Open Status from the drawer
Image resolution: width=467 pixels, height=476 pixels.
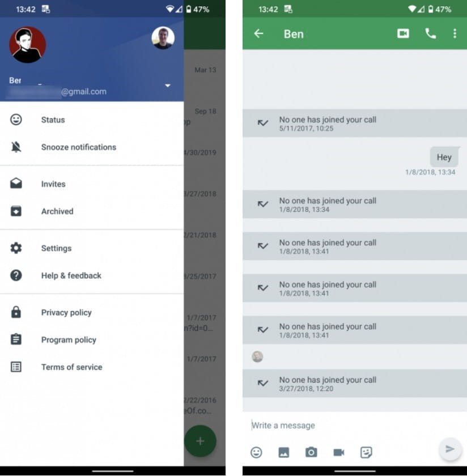53,120
